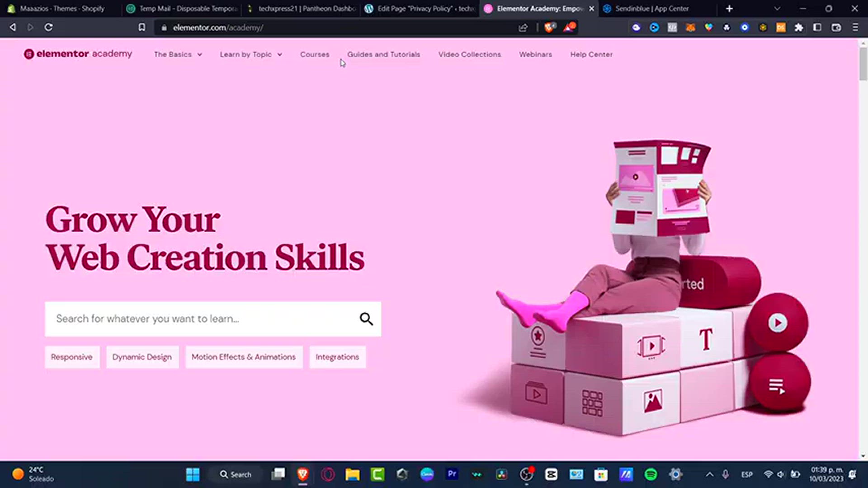Click the browser extensions puzzle icon
This screenshot has width=868, height=488.
click(x=799, y=28)
